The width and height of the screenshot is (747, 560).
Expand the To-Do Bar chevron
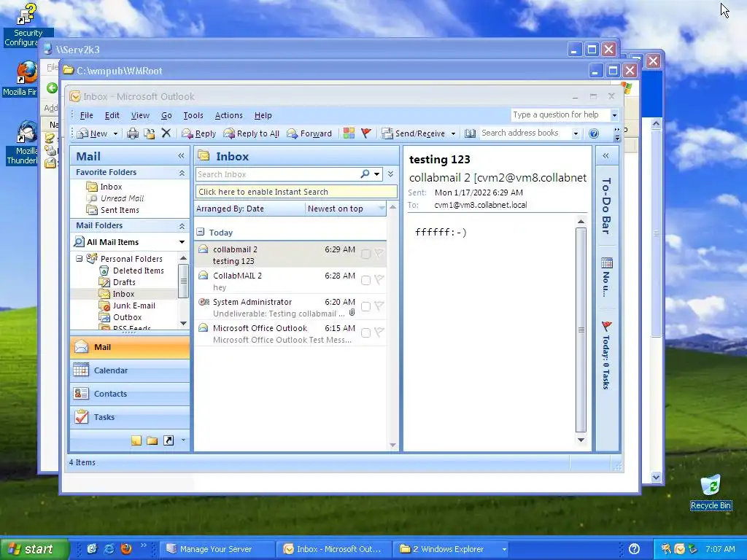(x=606, y=156)
